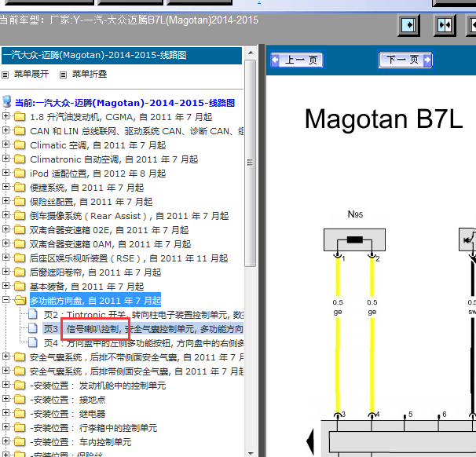Click folder icon of 保险丝配置
The width and height of the screenshot is (476, 457).
(20, 202)
